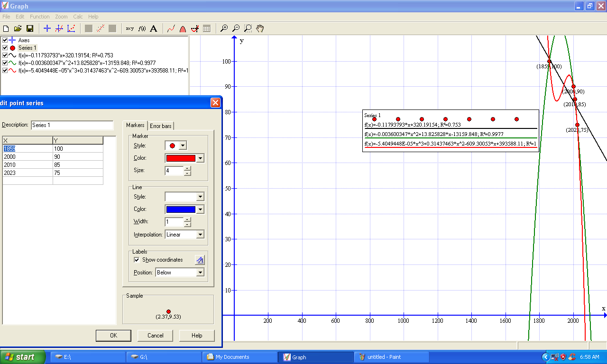The width and height of the screenshot is (607, 364).
Task: Click the red dot Series 1 icon
Action: [13, 48]
